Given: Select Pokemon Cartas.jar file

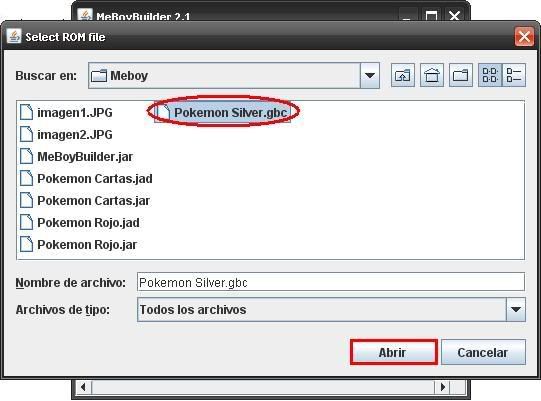Looking at the screenshot, I should 85,201.
